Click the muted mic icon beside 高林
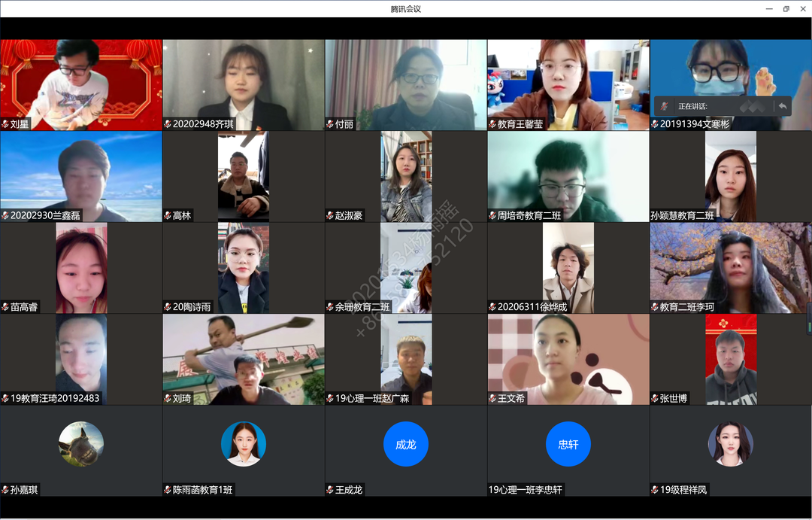812x520 pixels. [168, 216]
